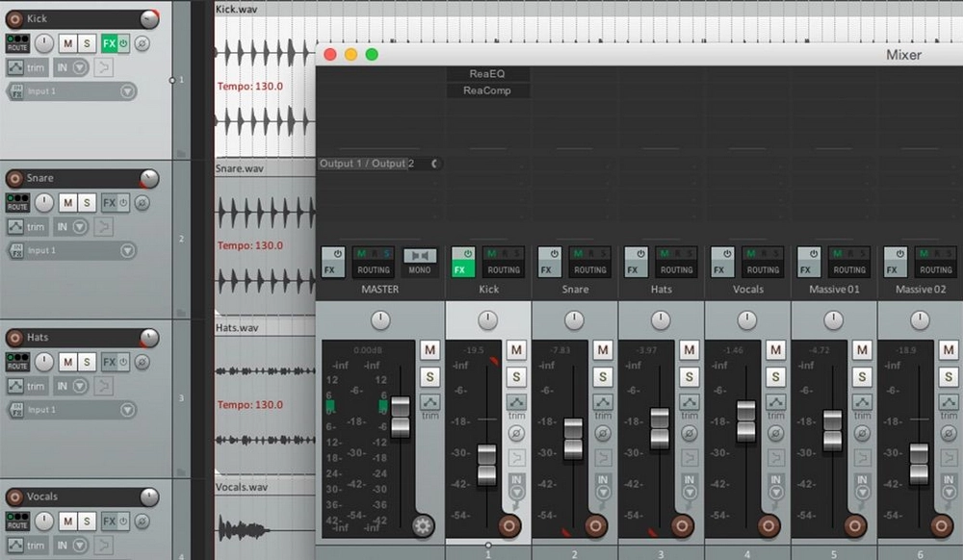963x560 pixels.
Task: Click Kick.wav media item waveform
Action: coord(266,88)
